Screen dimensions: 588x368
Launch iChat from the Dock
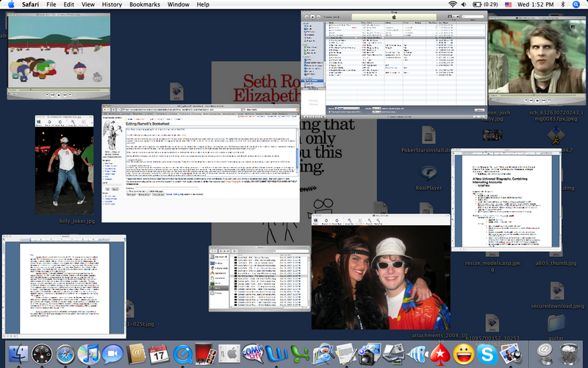tap(112, 355)
